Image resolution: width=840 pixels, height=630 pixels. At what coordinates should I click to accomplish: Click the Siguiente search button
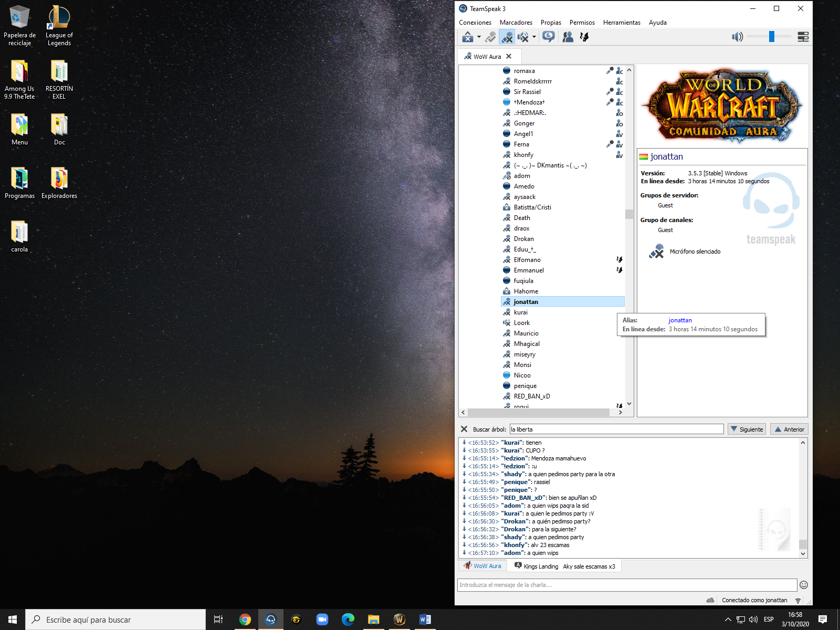tap(747, 429)
